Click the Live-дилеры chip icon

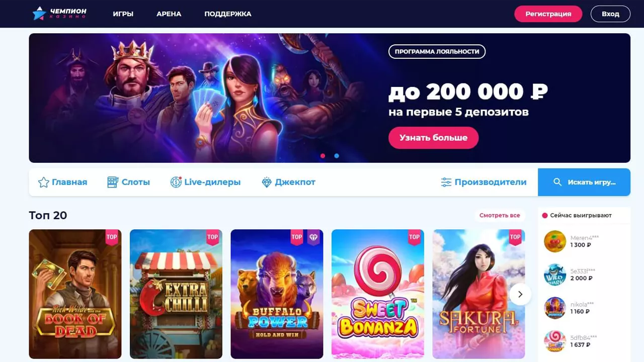(x=176, y=182)
